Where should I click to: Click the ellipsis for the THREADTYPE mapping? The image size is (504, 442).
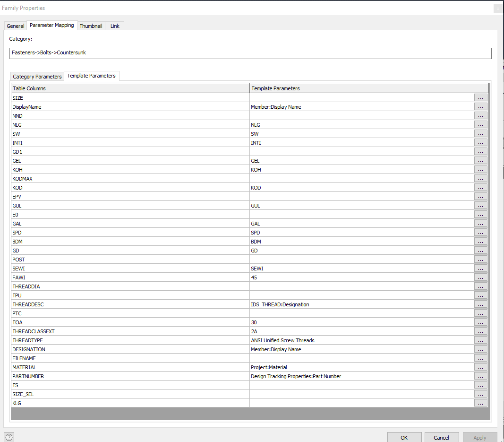tap(480, 340)
